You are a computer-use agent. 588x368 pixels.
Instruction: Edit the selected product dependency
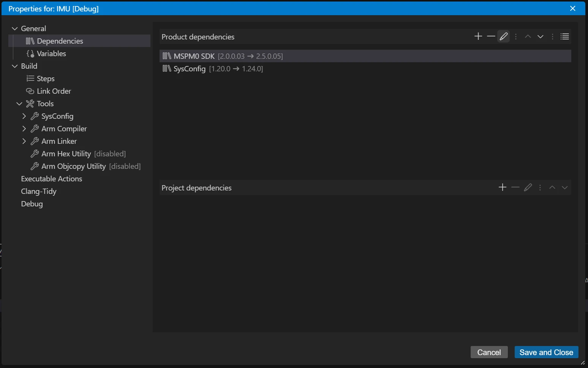pos(504,36)
